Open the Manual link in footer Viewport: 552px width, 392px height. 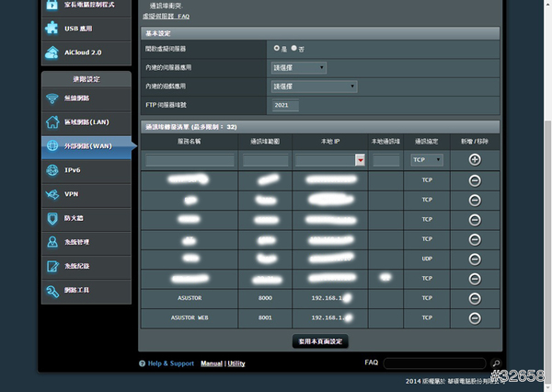(x=212, y=363)
